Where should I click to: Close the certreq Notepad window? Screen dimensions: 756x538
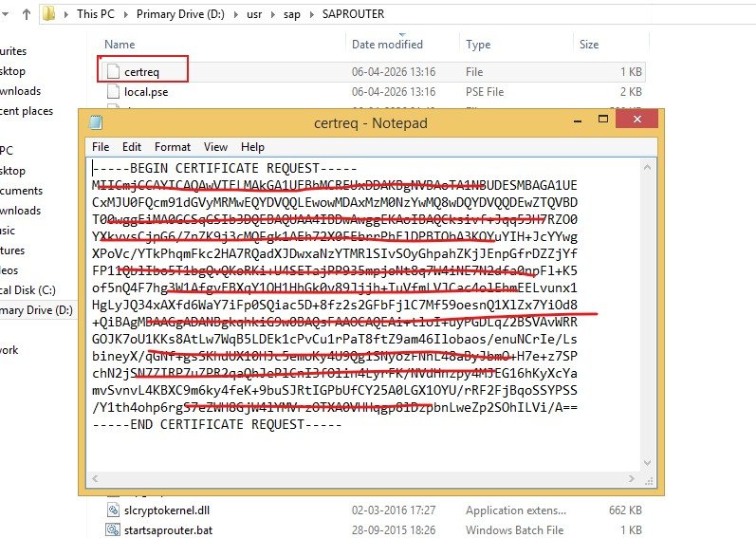point(636,119)
